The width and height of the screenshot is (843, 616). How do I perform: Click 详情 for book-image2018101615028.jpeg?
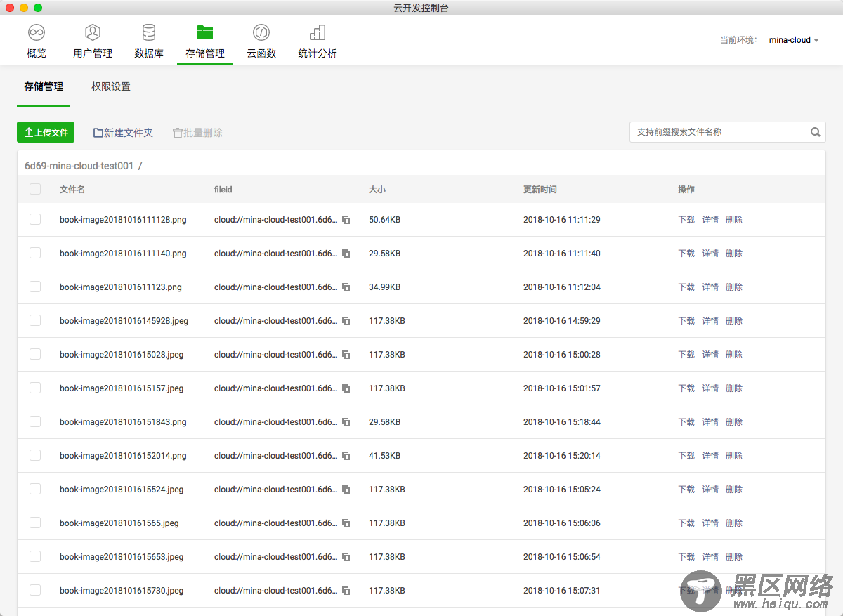coord(710,355)
